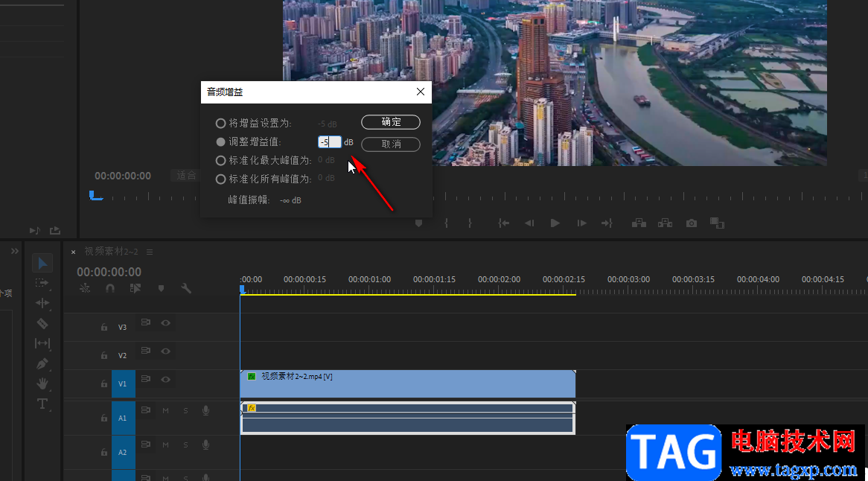Mute track A2

(x=165, y=445)
